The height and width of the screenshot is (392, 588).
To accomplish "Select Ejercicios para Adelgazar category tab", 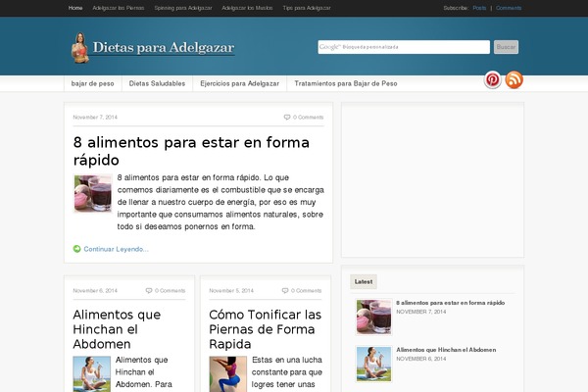I will (240, 83).
